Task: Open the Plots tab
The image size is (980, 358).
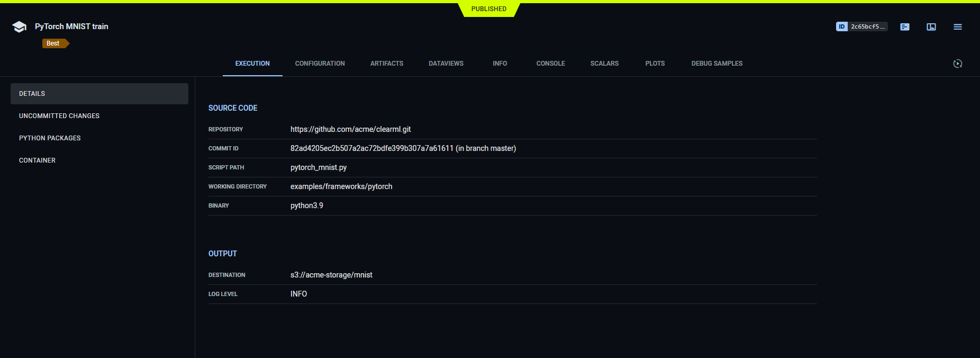Action: pos(655,64)
